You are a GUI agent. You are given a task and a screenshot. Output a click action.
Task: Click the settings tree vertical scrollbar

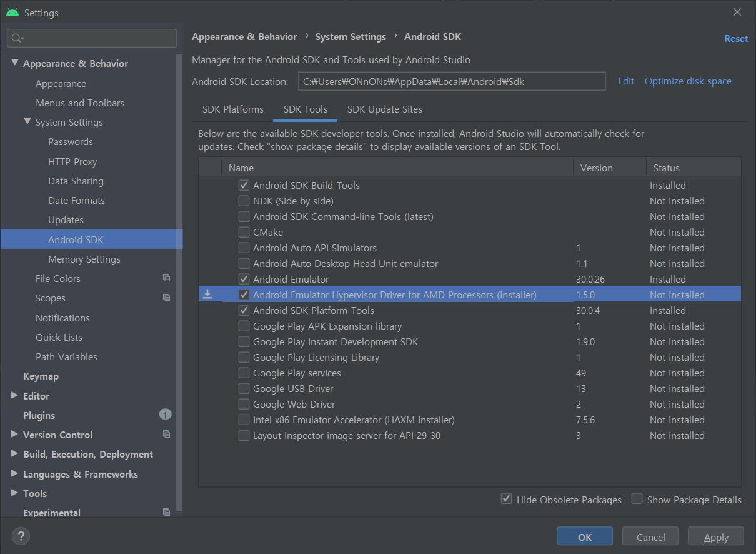(180, 281)
